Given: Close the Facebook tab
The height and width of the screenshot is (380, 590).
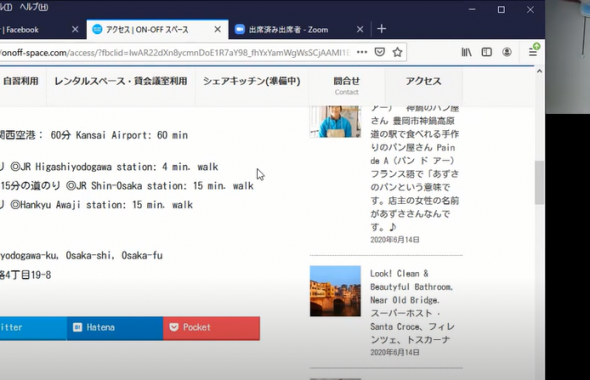Looking at the screenshot, I should click(75, 29).
